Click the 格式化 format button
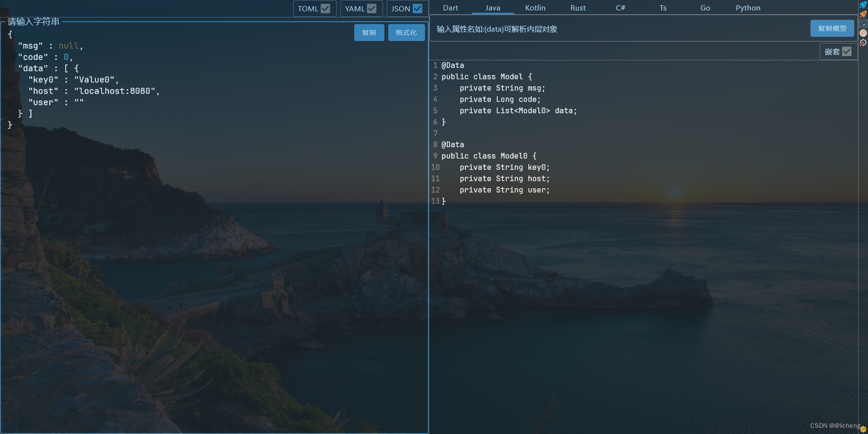The image size is (868, 434). pyautogui.click(x=407, y=33)
